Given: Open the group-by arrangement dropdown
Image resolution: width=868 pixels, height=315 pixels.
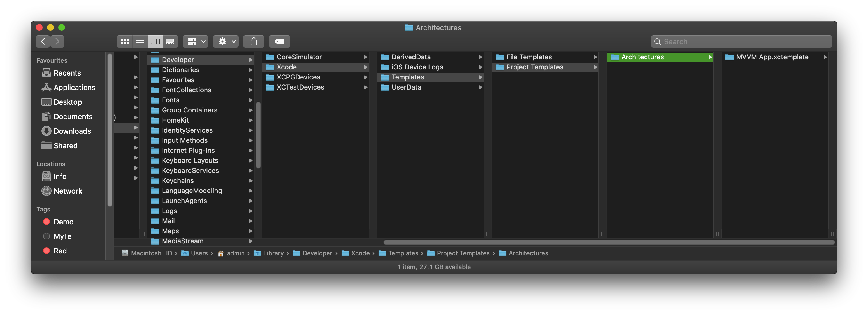Looking at the screenshot, I should click(x=196, y=41).
